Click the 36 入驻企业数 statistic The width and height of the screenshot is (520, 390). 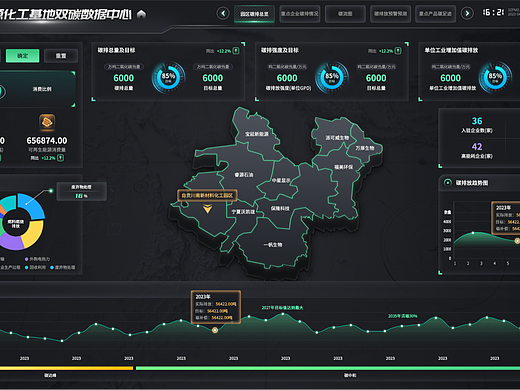[x=477, y=125]
